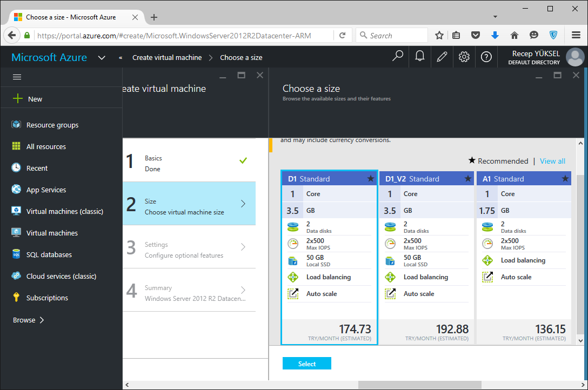
Task: Open step 2 Size
Action: pyautogui.click(x=189, y=204)
